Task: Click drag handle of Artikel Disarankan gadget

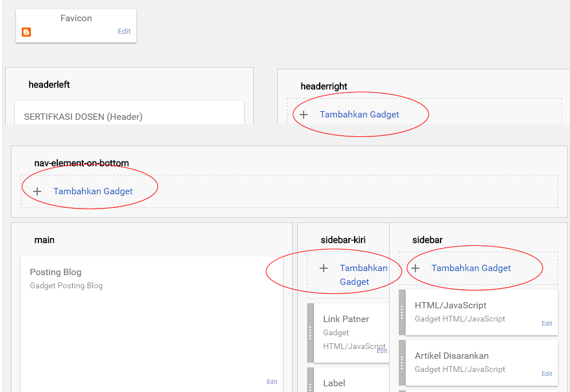Action: tap(402, 363)
